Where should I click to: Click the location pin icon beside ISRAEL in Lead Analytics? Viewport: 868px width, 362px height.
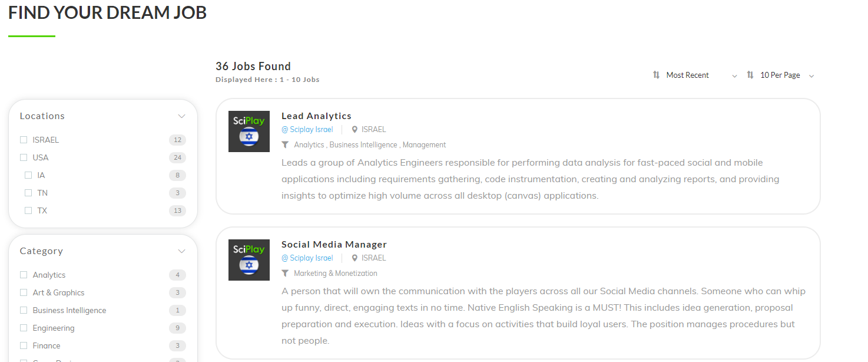[x=355, y=130]
